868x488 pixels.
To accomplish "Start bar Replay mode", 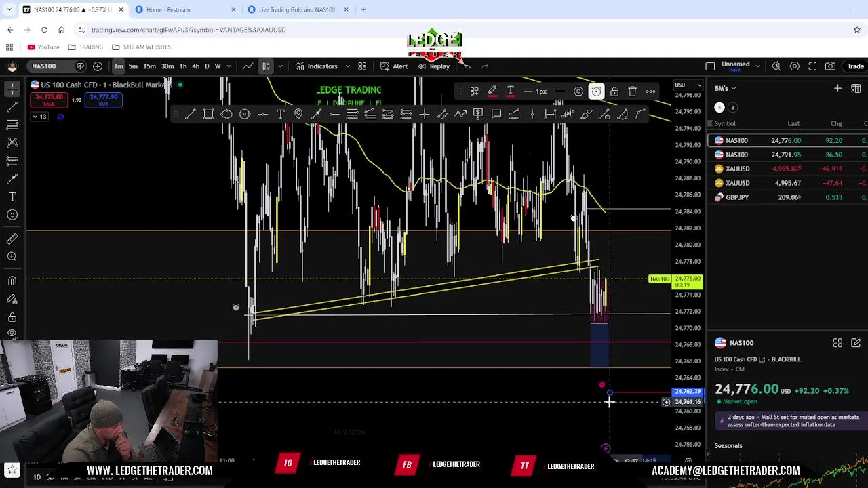I will [434, 66].
